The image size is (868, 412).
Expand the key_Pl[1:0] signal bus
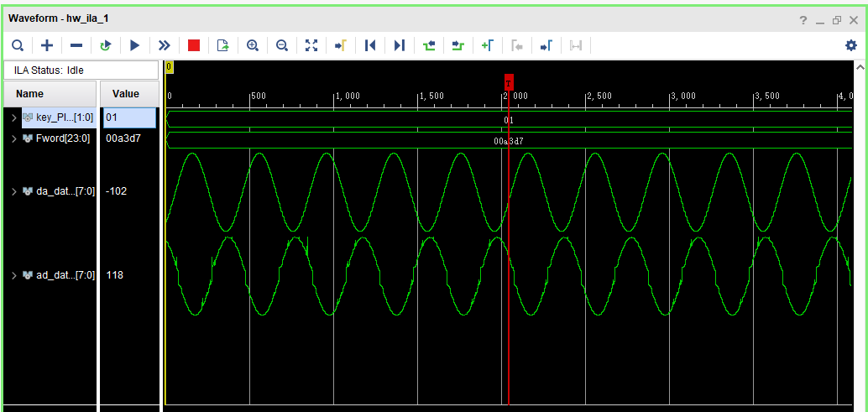[13, 117]
